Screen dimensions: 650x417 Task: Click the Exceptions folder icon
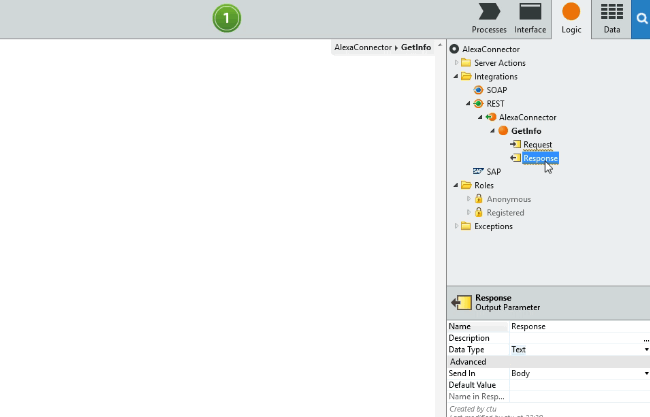[x=466, y=226]
